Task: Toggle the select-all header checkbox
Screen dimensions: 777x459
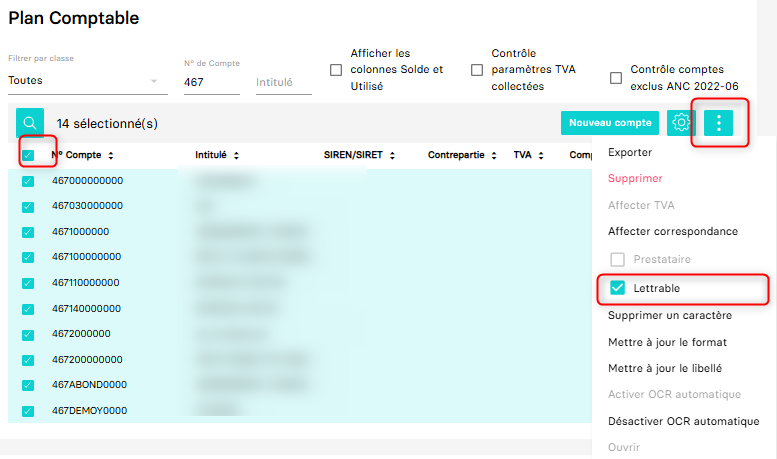Action: 28,155
